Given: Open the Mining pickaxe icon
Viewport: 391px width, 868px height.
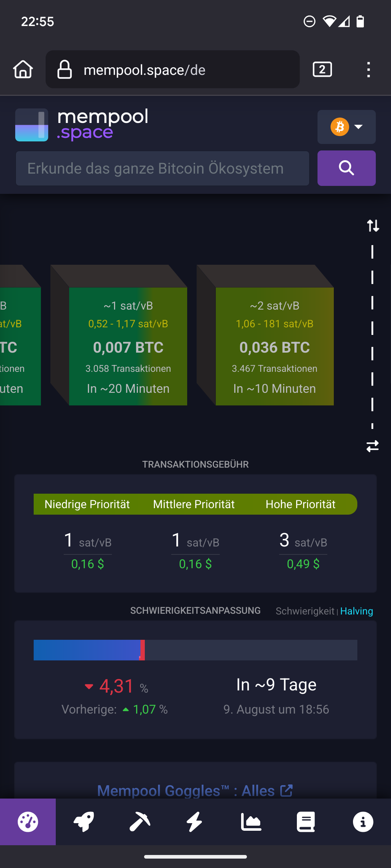Looking at the screenshot, I should [139, 822].
